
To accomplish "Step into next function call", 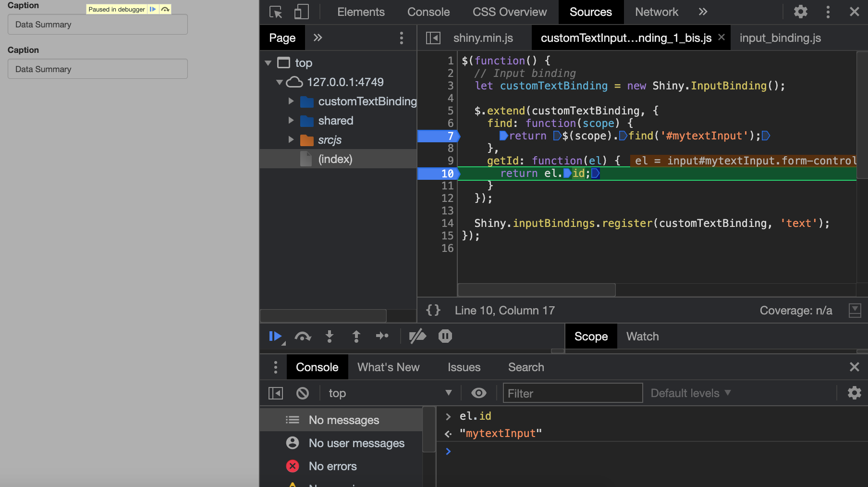I will coord(330,336).
